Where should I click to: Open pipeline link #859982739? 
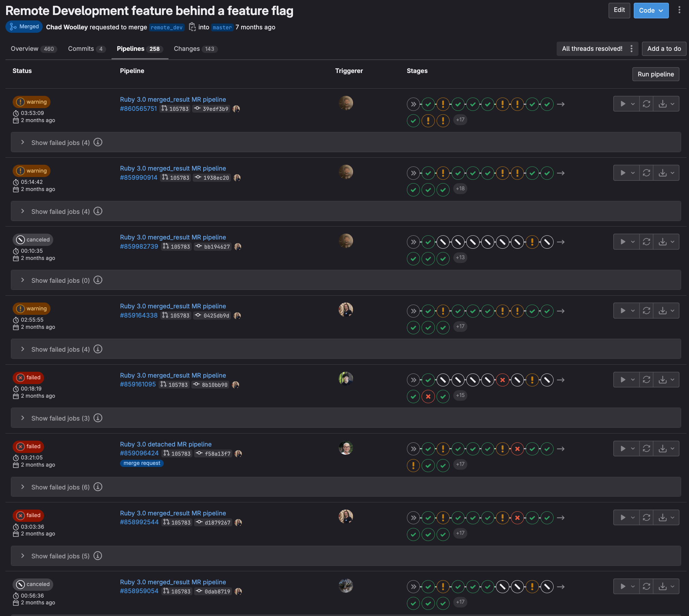139,247
